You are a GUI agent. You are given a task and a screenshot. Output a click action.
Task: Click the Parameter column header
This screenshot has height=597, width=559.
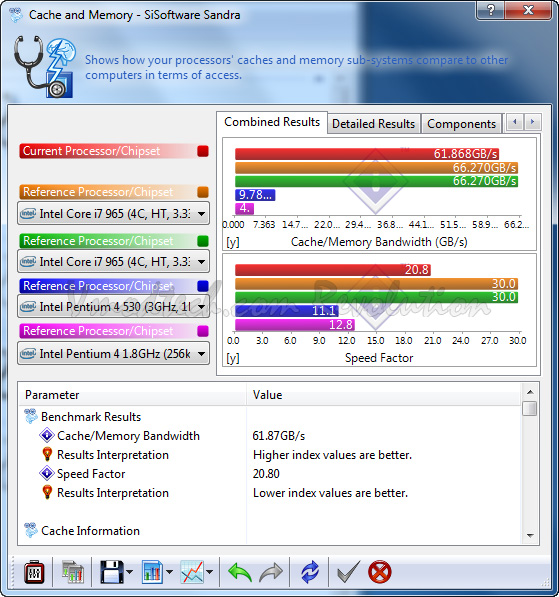pos(133,395)
